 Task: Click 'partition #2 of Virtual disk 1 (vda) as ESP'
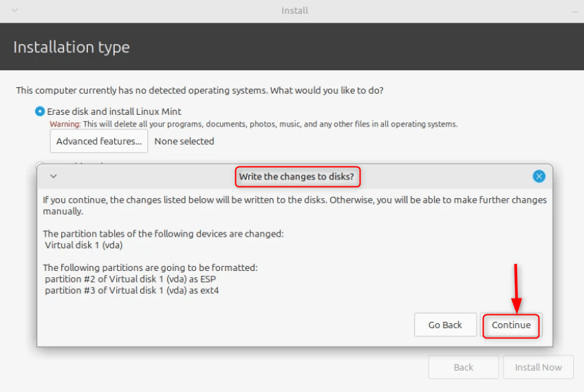click(131, 279)
